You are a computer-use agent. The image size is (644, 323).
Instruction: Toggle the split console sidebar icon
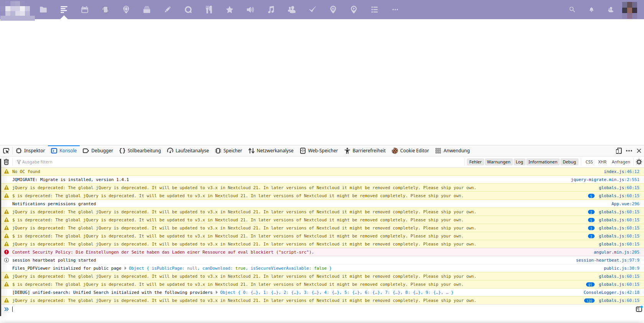coord(639,309)
